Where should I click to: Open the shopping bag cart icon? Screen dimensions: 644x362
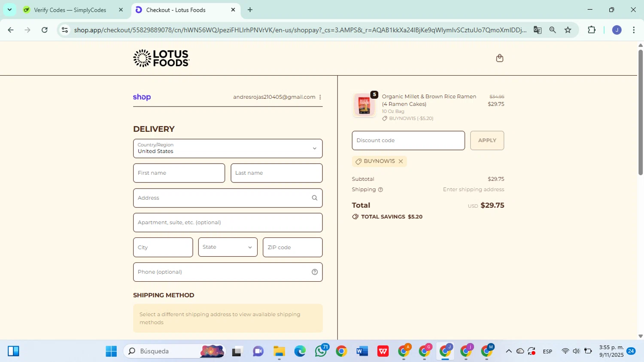[x=499, y=58]
